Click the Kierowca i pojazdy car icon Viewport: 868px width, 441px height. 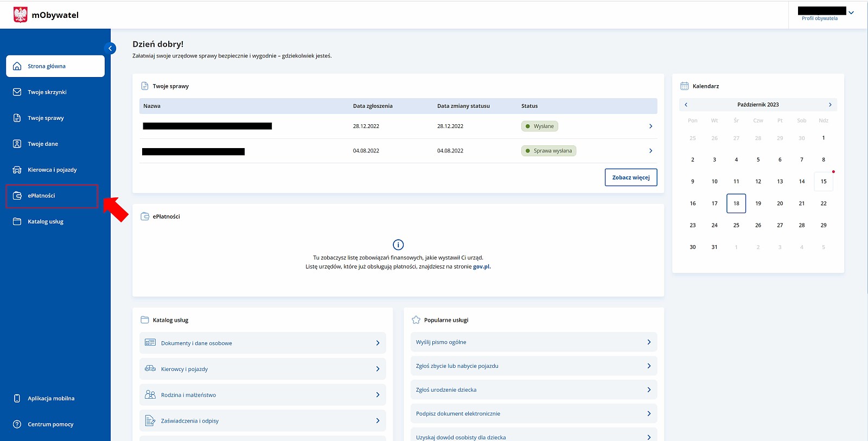(x=17, y=170)
